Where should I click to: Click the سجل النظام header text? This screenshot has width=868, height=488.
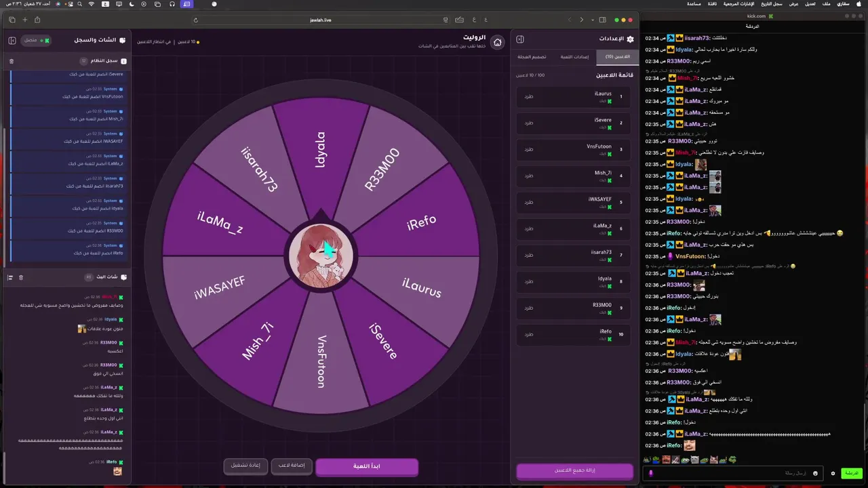(104, 61)
